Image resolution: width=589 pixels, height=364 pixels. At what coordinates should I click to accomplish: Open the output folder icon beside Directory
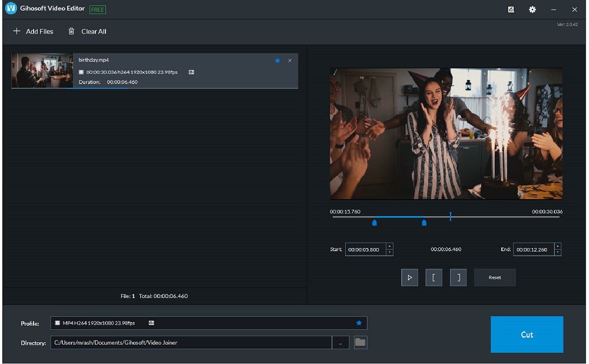click(x=360, y=342)
